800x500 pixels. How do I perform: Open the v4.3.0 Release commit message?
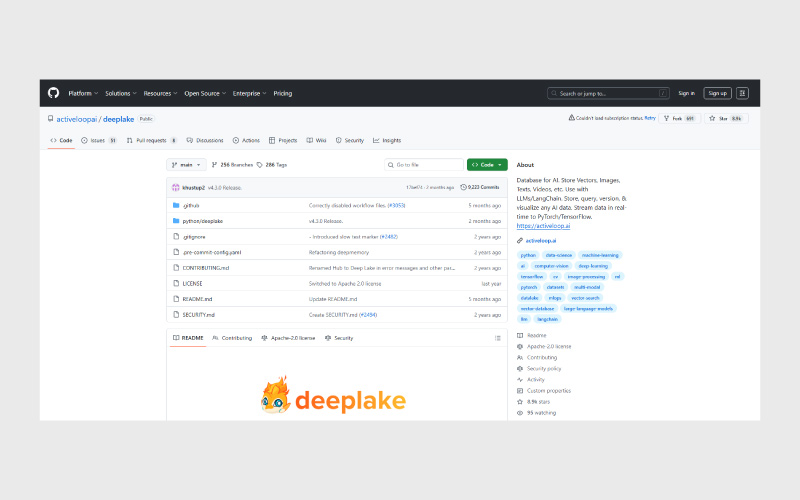click(x=224, y=188)
